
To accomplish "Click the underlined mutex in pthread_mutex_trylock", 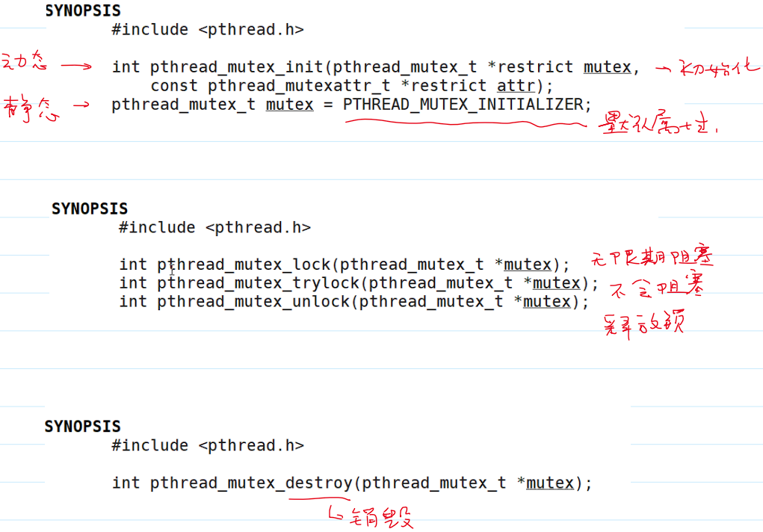I will [557, 283].
